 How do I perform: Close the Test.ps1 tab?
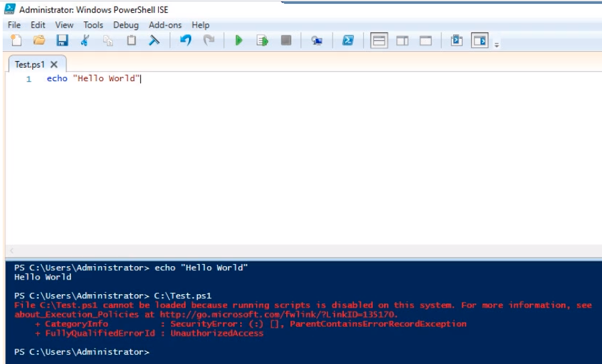(x=54, y=64)
